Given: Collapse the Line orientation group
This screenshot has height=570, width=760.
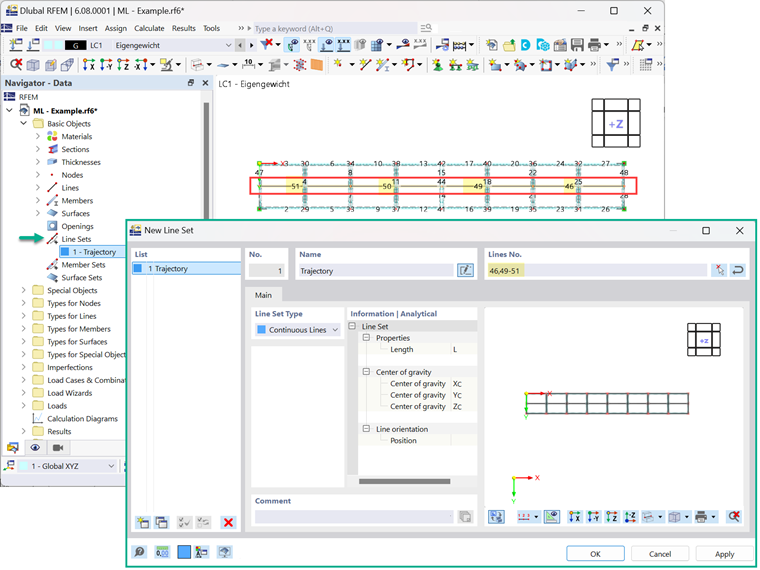Looking at the screenshot, I should (x=366, y=428).
